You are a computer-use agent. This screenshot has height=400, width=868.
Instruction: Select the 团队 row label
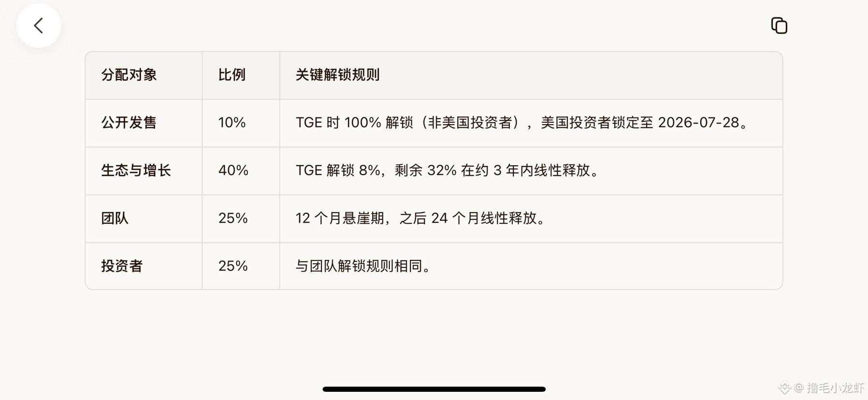click(115, 218)
